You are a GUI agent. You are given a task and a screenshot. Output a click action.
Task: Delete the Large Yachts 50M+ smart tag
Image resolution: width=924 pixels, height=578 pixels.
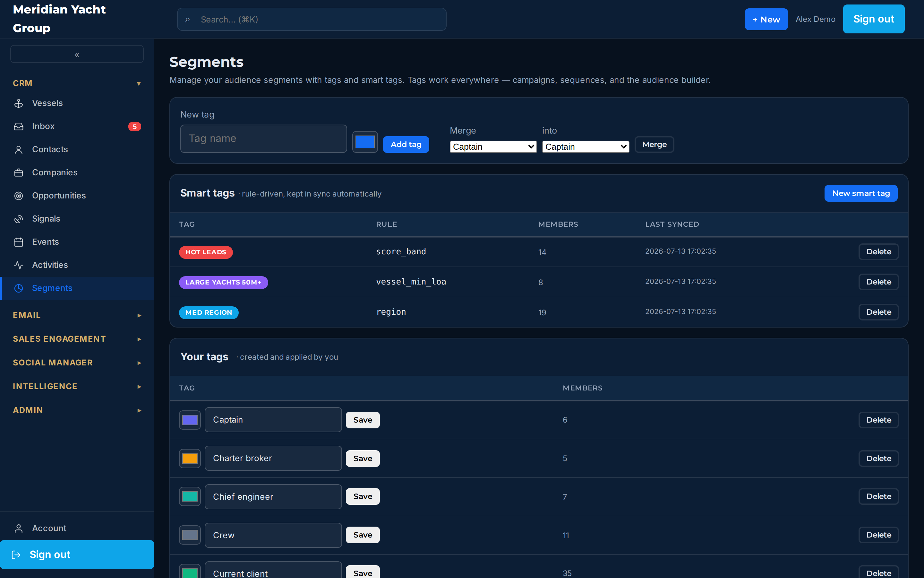tap(878, 282)
